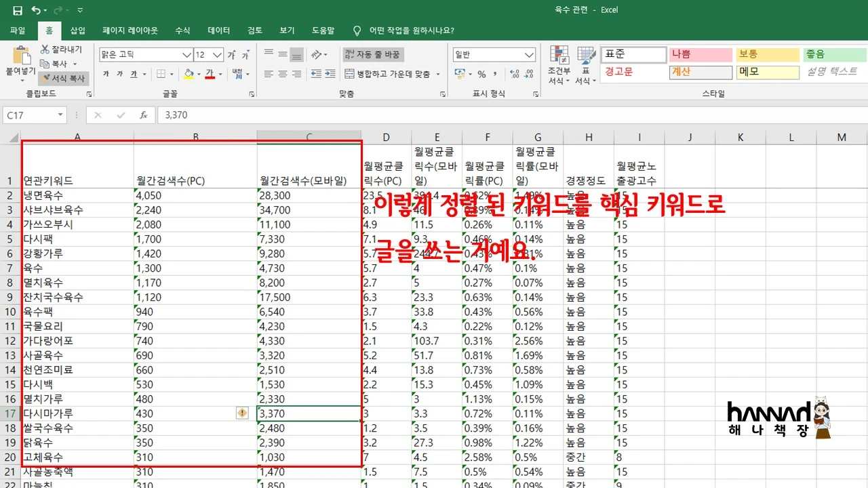Decrease the font size with the smaller 가
868x488 pixels.
click(x=245, y=55)
